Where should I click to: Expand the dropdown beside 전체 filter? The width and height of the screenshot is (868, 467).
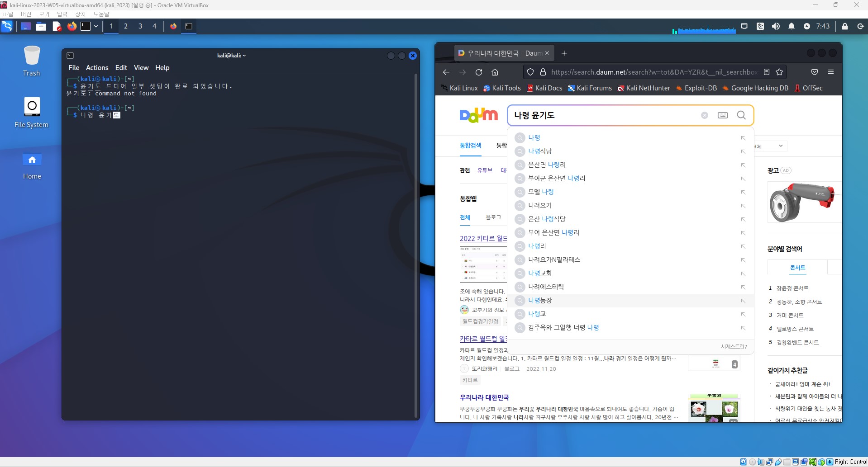(x=781, y=146)
